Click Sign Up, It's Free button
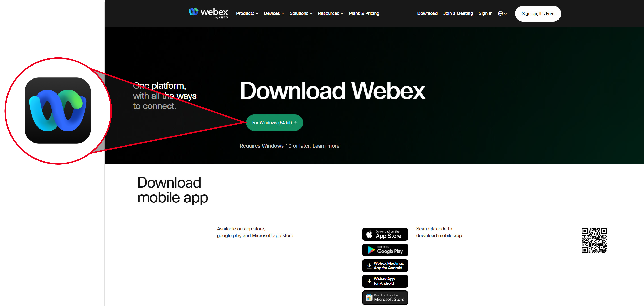 [537, 13]
